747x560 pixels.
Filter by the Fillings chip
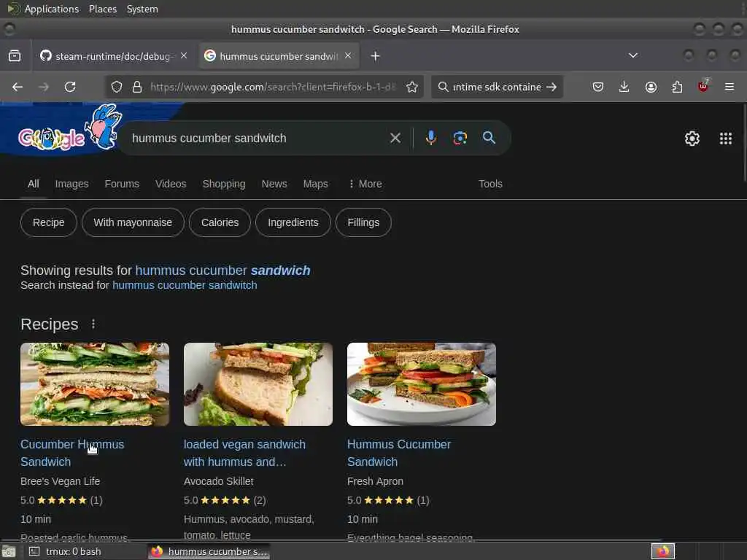pos(363,222)
